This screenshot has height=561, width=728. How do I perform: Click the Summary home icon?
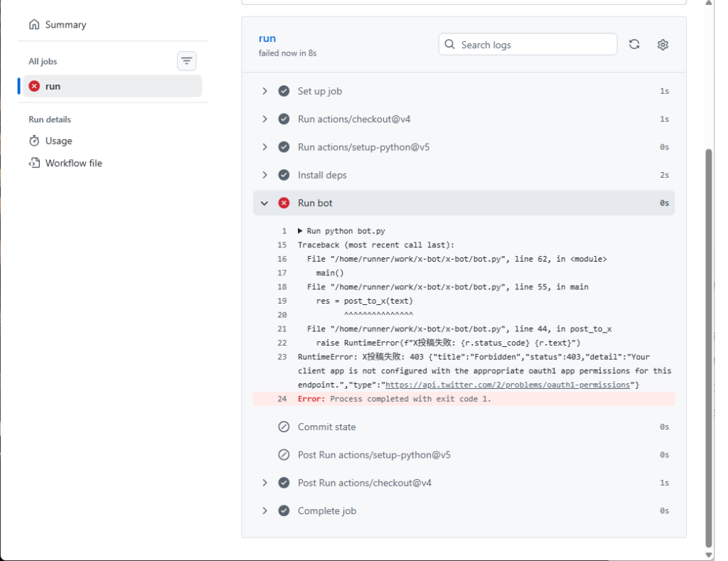(x=34, y=25)
